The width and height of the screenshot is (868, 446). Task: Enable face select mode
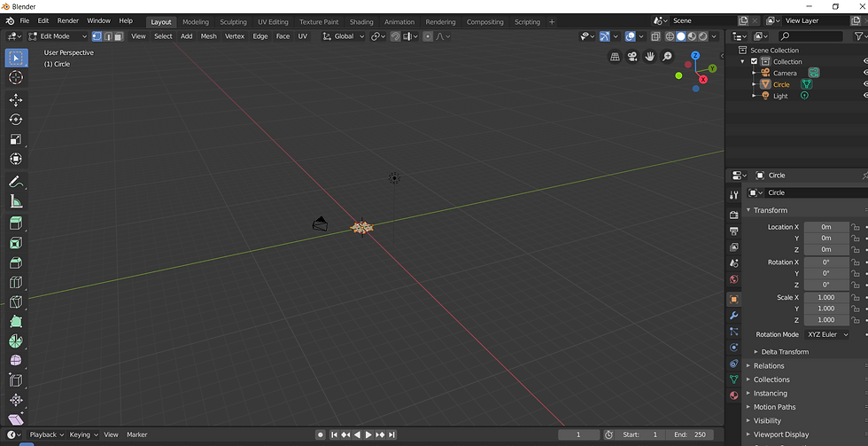click(x=119, y=36)
